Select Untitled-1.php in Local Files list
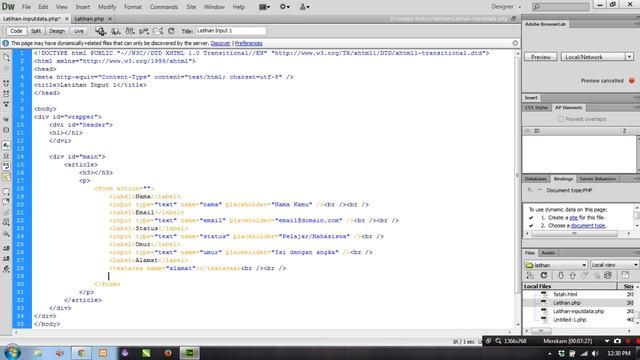Image resolution: width=640 pixels, height=360 pixels. [x=569, y=320]
